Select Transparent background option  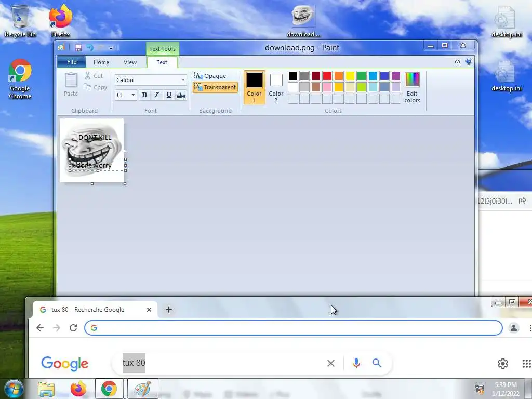(x=215, y=87)
